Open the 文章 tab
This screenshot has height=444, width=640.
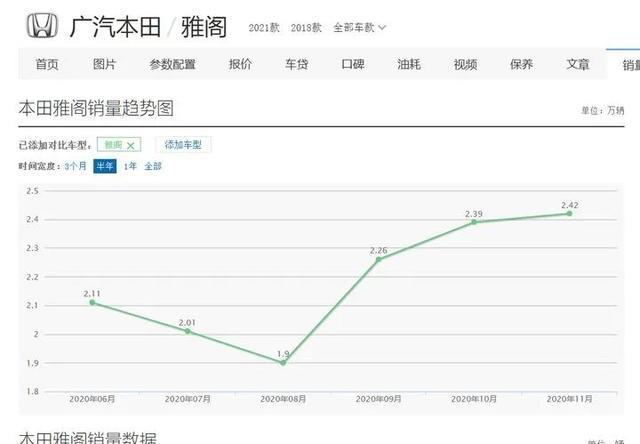578,64
